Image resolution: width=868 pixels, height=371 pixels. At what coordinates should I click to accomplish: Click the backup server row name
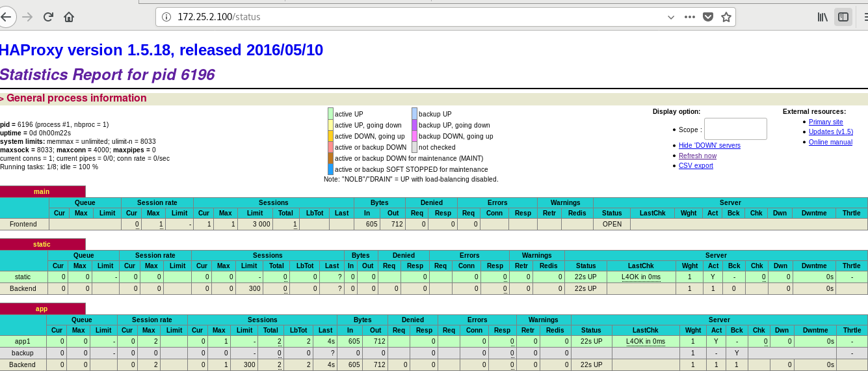click(x=23, y=353)
